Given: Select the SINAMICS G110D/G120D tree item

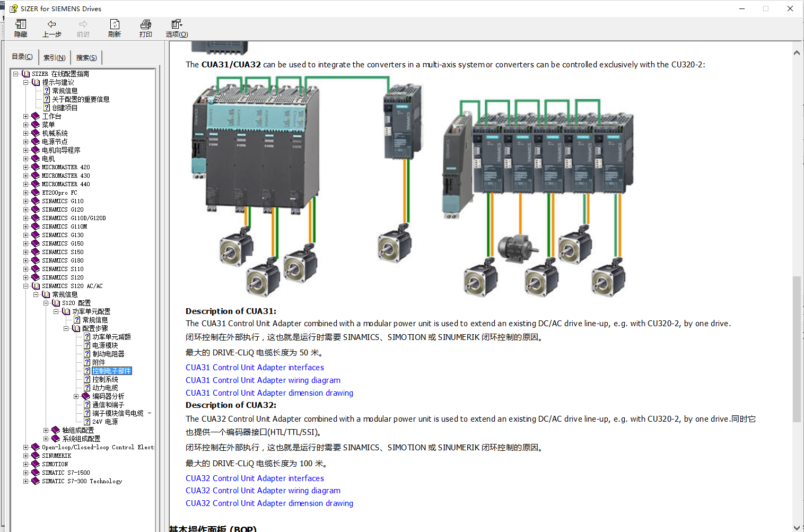Looking at the screenshot, I should tap(74, 218).
